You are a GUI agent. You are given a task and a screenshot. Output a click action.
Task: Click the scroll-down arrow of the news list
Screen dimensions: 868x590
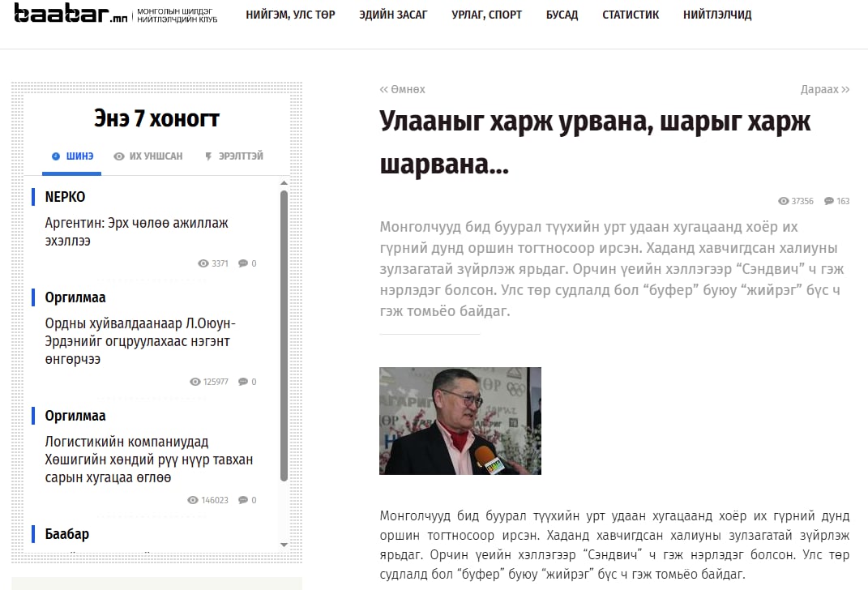[x=284, y=545]
